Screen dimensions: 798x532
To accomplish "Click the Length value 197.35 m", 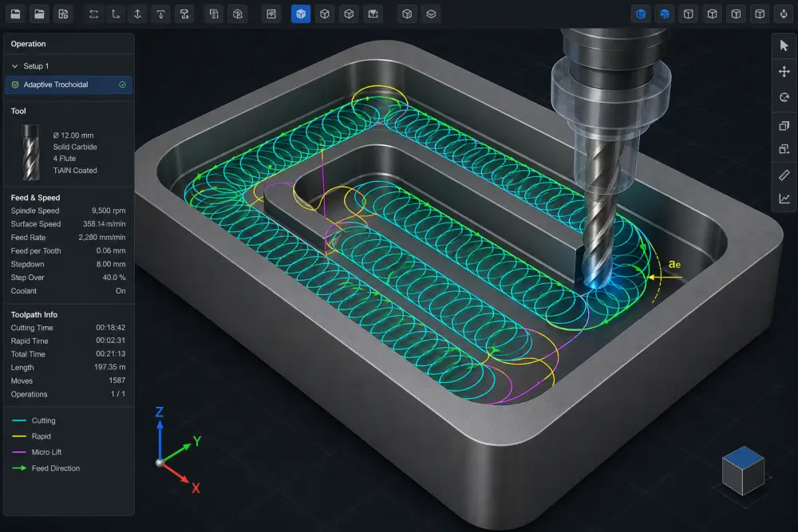I will pyautogui.click(x=110, y=367).
